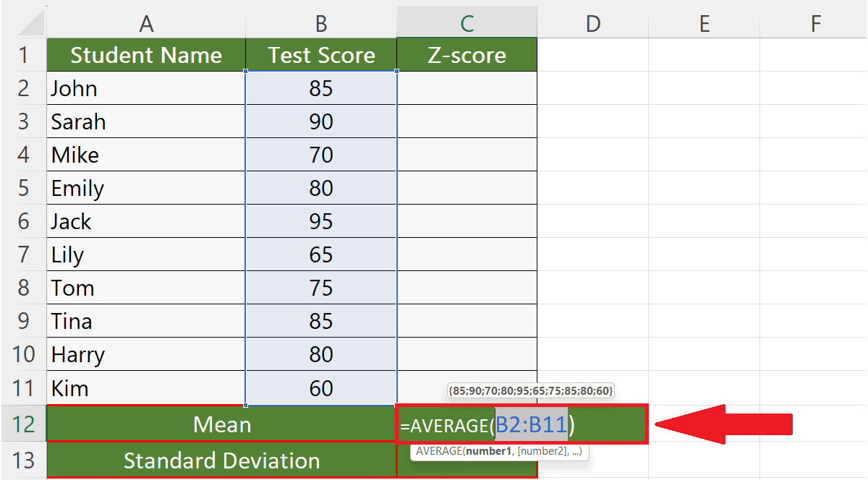Click the Mean label cell

point(221,425)
